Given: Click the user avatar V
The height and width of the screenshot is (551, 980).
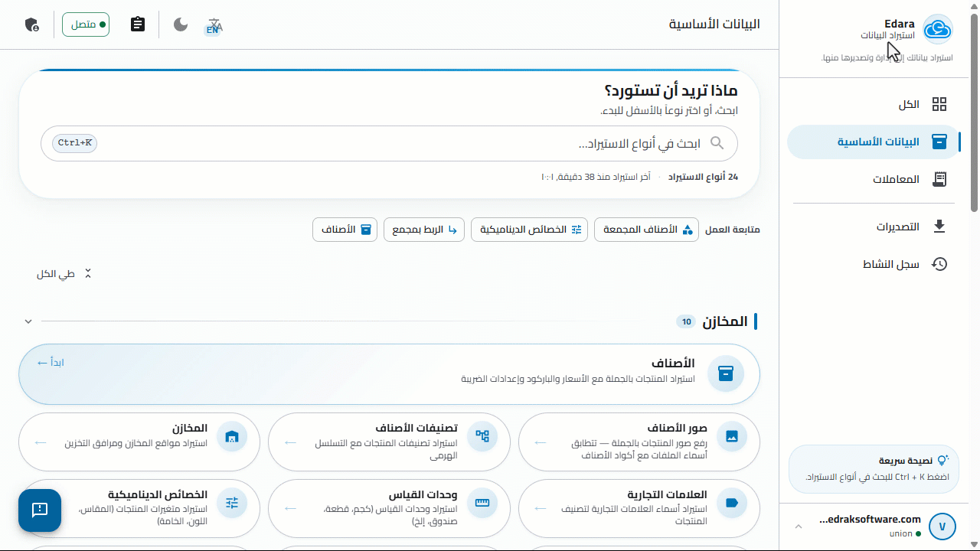Looking at the screenshot, I should [x=942, y=527].
